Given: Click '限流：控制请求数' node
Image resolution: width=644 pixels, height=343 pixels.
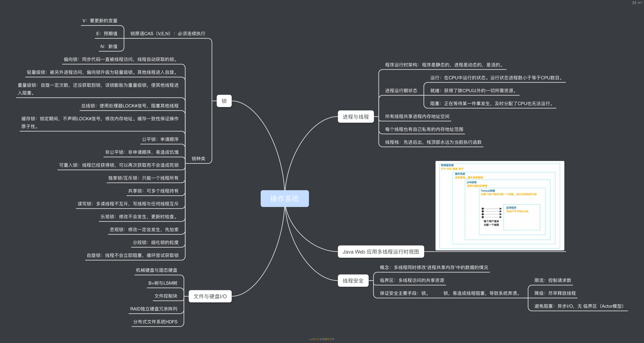Looking at the screenshot, I should (x=553, y=280).
